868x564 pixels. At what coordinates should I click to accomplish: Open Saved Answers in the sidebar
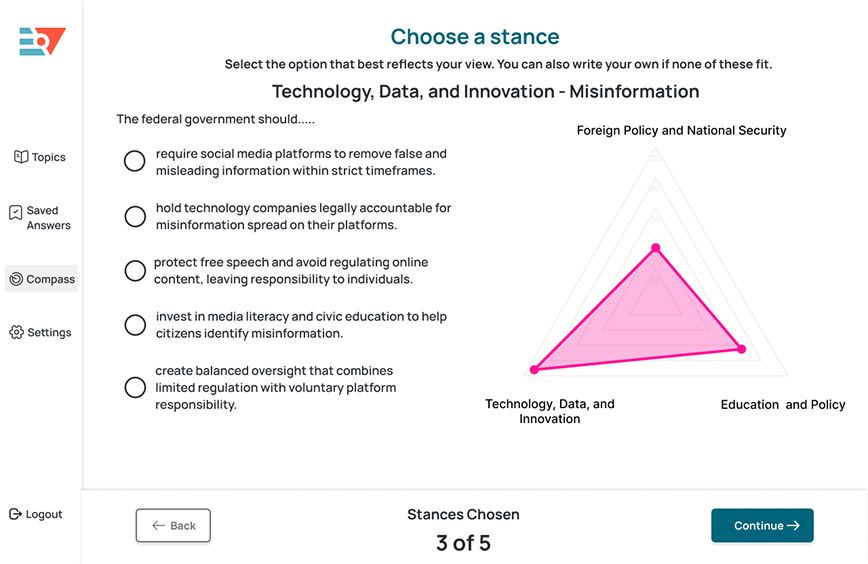point(48,218)
